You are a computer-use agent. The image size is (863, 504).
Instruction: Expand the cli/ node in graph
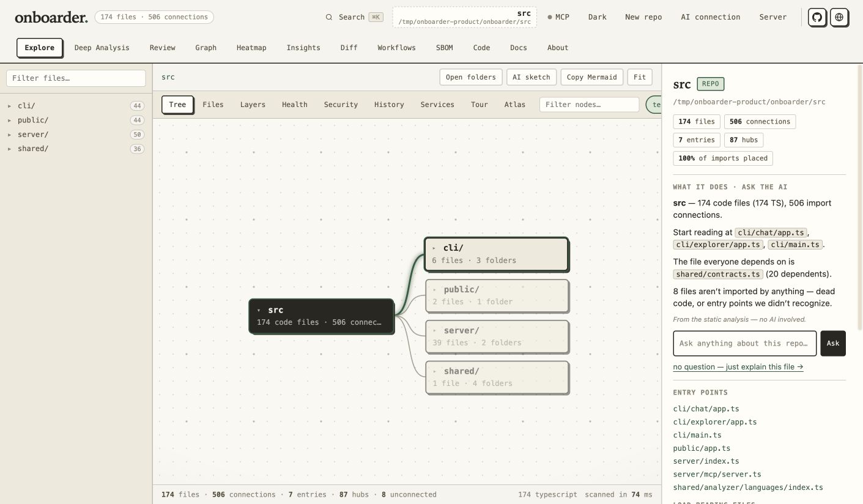(x=434, y=248)
